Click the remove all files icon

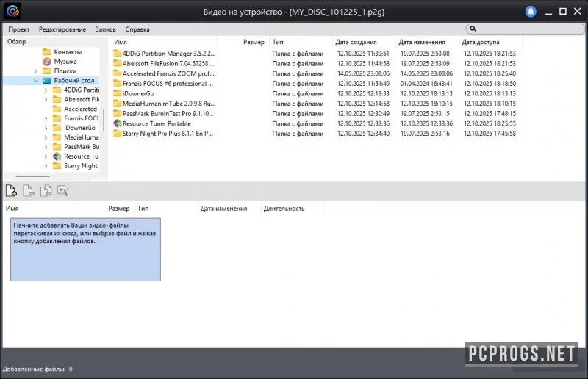pyautogui.click(x=46, y=191)
